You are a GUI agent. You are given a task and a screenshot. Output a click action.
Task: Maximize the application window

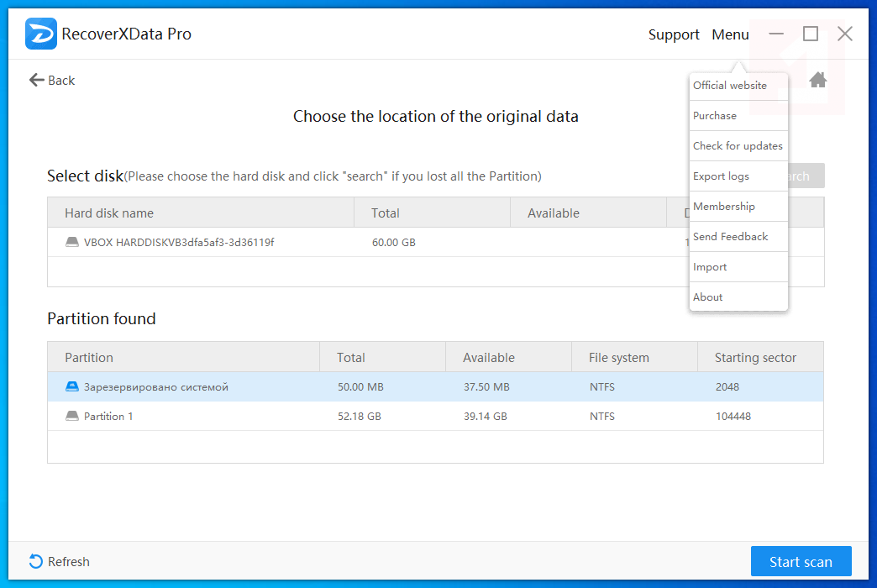click(810, 34)
